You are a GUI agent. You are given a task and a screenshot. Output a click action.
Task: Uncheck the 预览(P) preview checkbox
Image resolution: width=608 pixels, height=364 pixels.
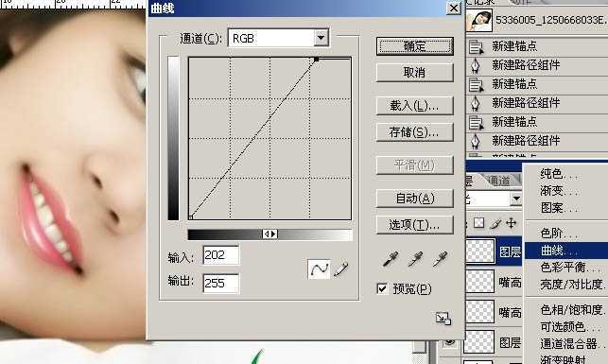[x=382, y=288]
